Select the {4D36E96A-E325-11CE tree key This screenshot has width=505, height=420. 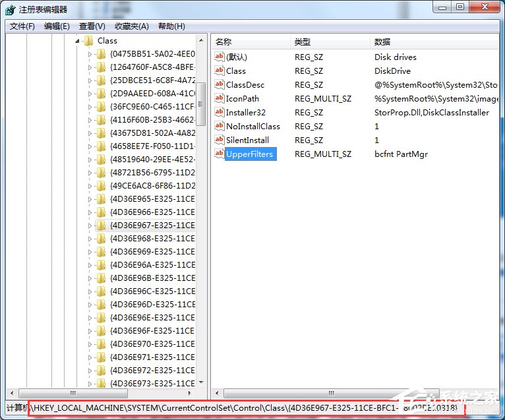[x=152, y=265]
